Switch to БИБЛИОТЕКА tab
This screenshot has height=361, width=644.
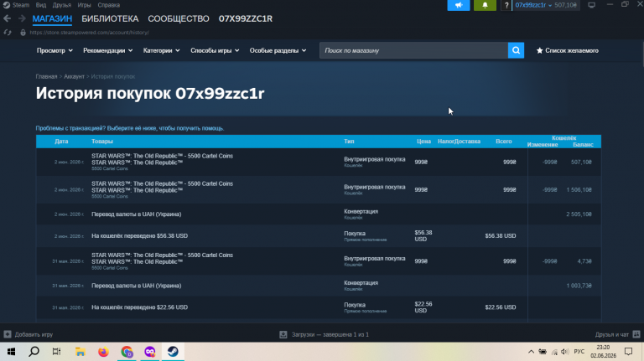(x=110, y=19)
